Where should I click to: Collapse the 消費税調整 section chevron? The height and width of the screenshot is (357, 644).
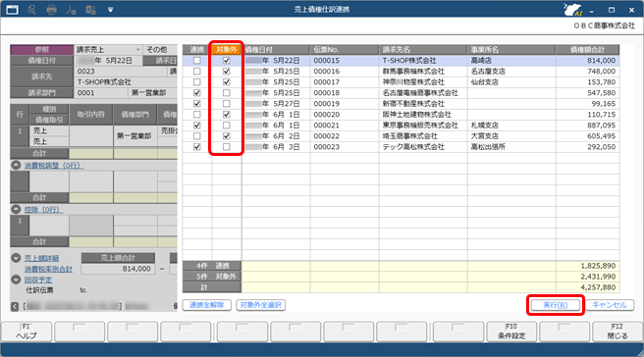click(x=16, y=166)
